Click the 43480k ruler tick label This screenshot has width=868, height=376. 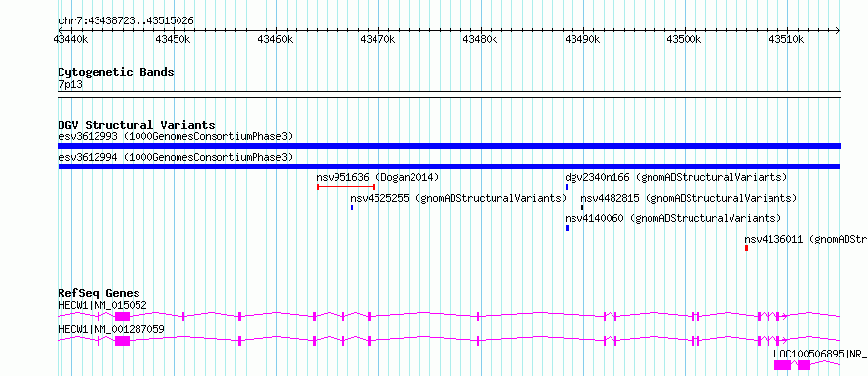[481, 39]
